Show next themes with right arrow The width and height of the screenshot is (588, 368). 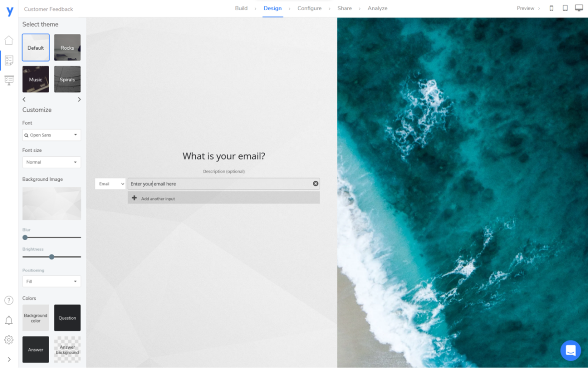pyautogui.click(x=79, y=99)
